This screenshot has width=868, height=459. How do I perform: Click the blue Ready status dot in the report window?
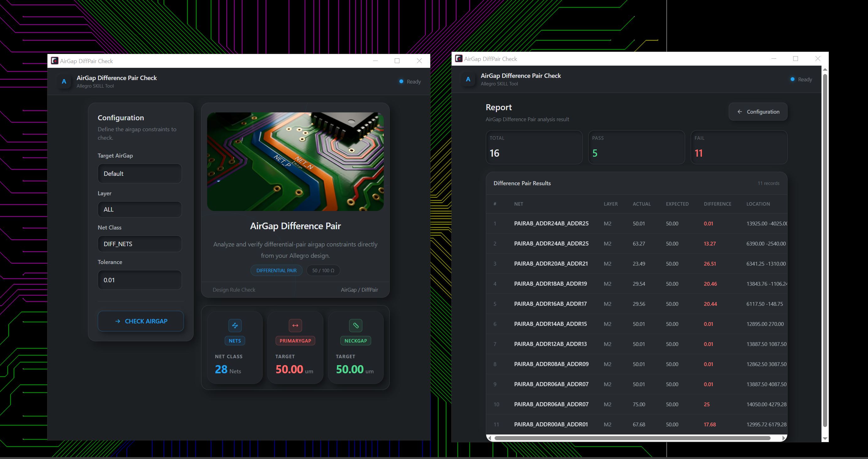[x=792, y=79]
